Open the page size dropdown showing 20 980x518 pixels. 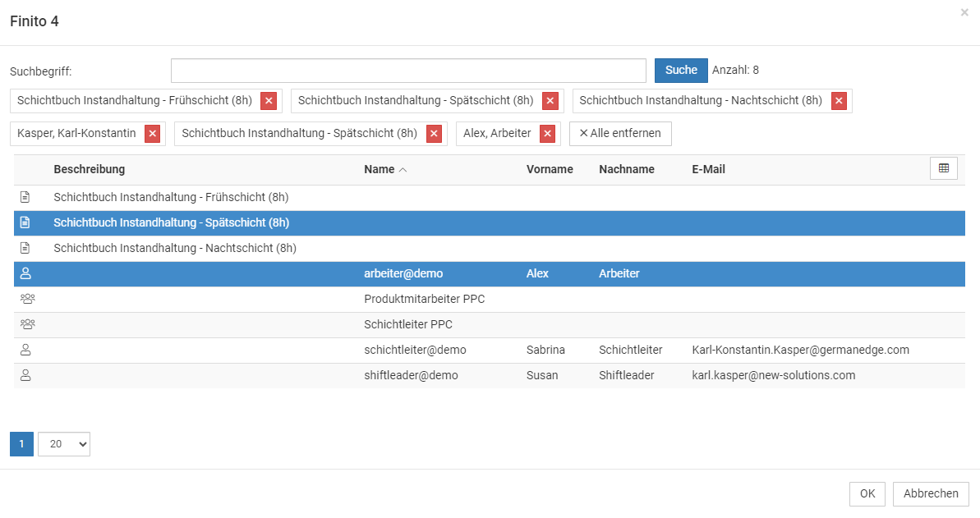[64, 444]
